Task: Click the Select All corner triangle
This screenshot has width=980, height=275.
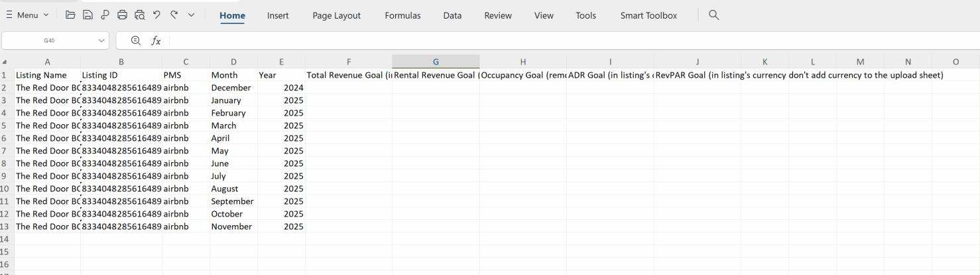Action: point(6,62)
